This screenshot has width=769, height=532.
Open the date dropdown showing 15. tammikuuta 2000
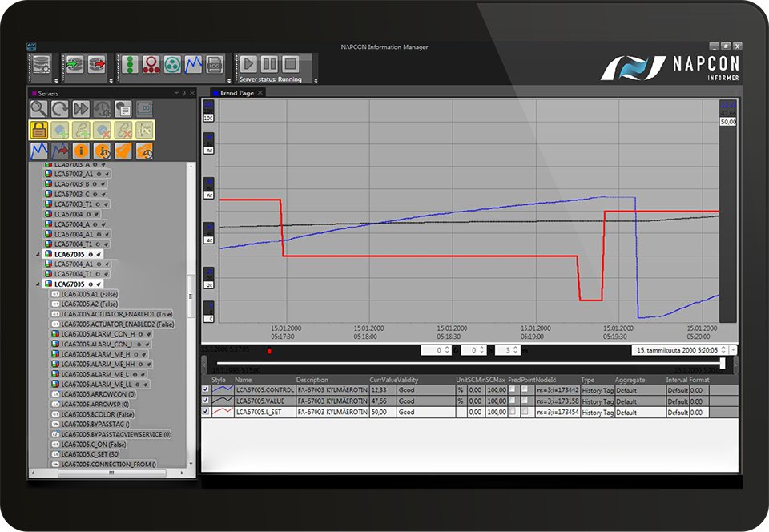pos(732,350)
